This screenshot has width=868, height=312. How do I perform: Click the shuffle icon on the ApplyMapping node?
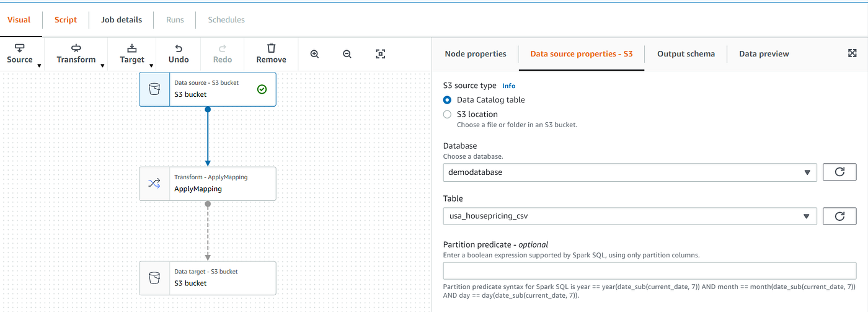coord(154,184)
